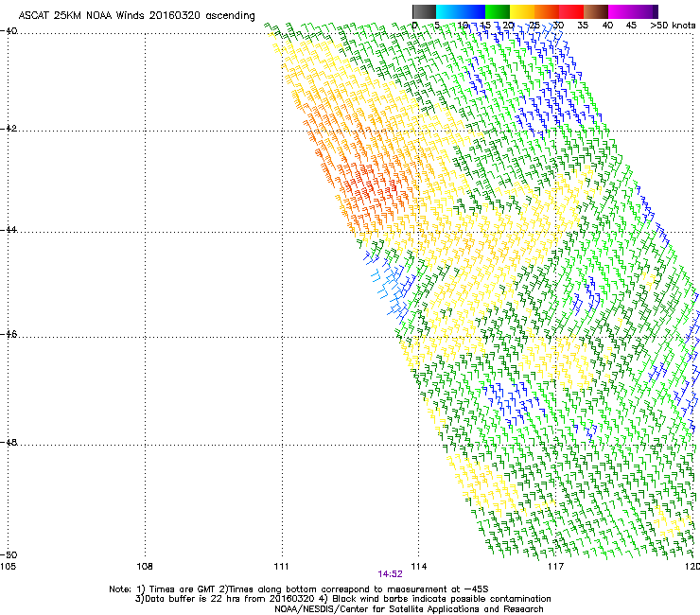The image size is (700, 615).
Task: Click the longitude axis label '108'
Action: click(x=145, y=567)
